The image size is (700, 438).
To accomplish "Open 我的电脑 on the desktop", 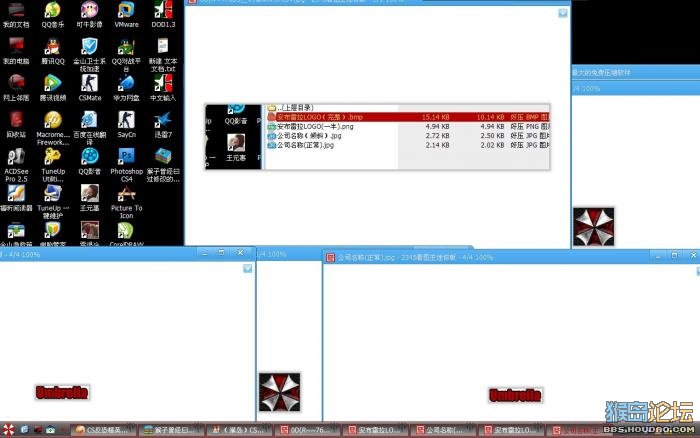I will point(16,51).
